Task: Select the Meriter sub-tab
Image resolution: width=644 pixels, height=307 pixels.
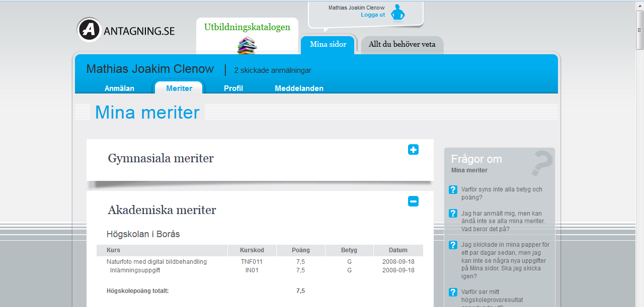Action: tap(179, 88)
